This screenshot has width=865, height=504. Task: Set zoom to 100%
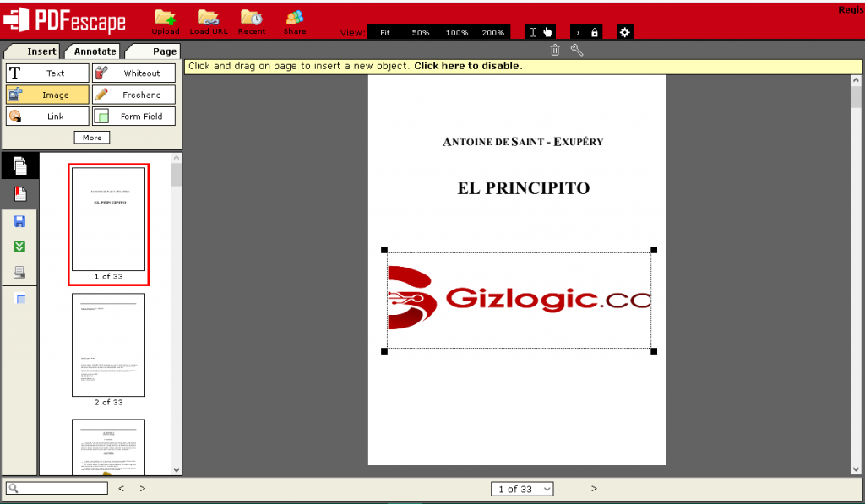click(457, 33)
